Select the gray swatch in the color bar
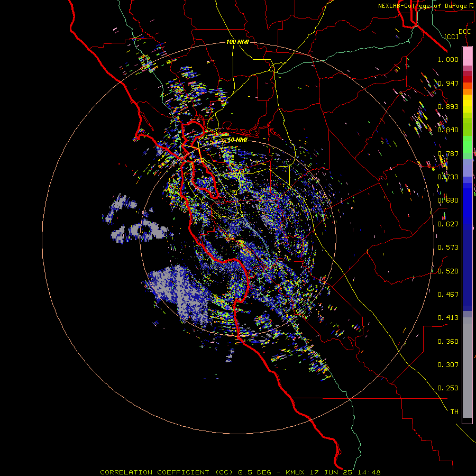Screen dimensions: 476x476 [467, 368]
